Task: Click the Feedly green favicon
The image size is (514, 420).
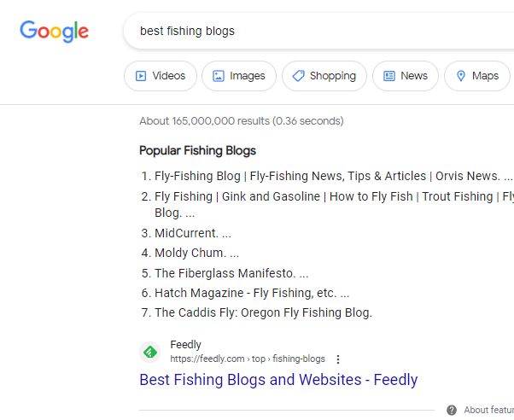Action: click(x=150, y=352)
